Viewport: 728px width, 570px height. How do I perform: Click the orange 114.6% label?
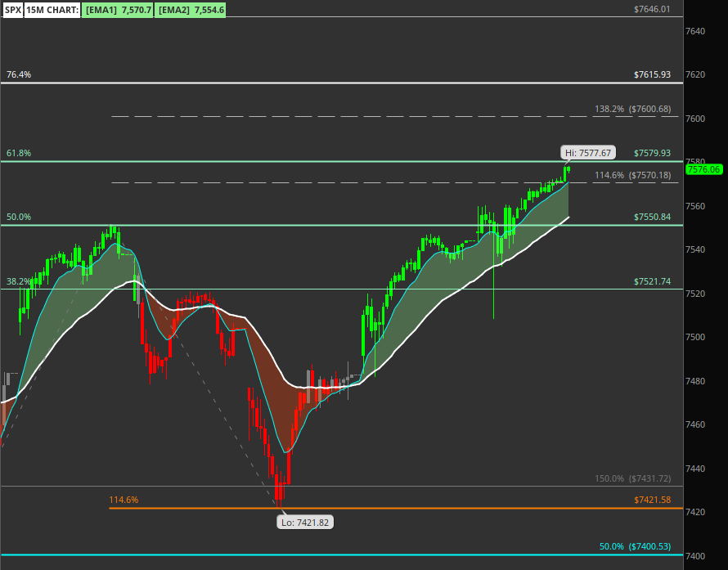(124, 500)
